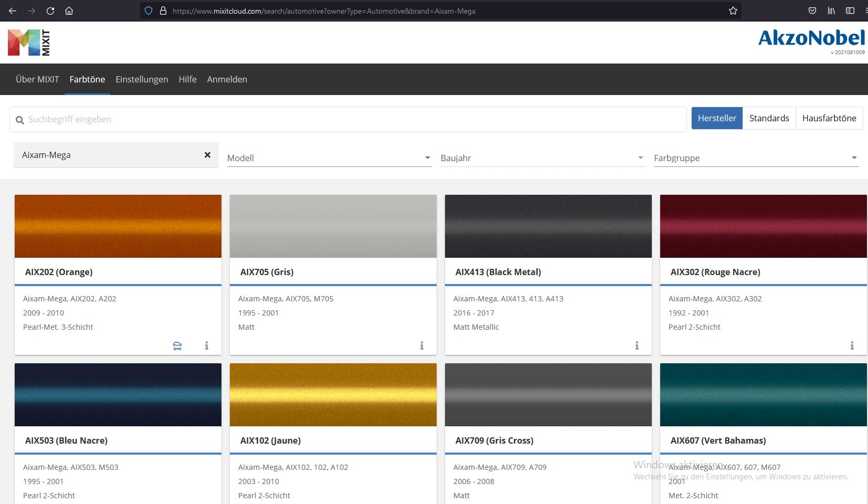Screen dimensions: 868x504
Task: Open info icon on AIX302 card
Action: pos(852,345)
